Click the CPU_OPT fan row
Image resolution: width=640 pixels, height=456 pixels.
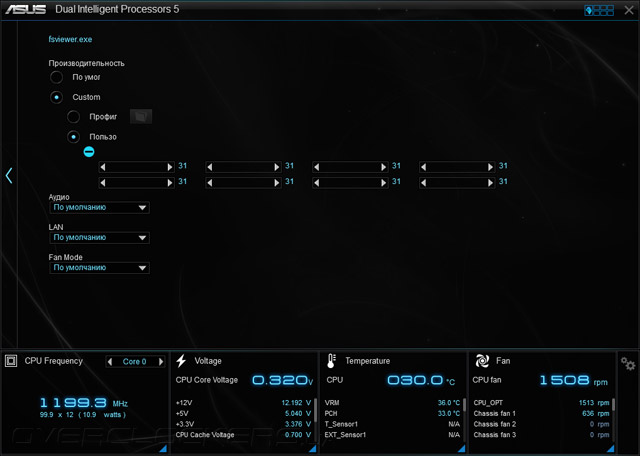coord(541,403)
